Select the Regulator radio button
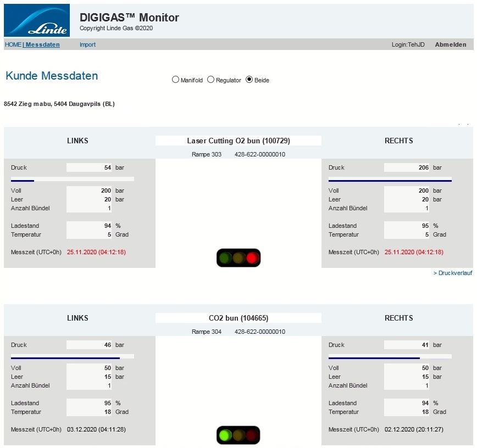The image size is (477, 448). point(211,80)
